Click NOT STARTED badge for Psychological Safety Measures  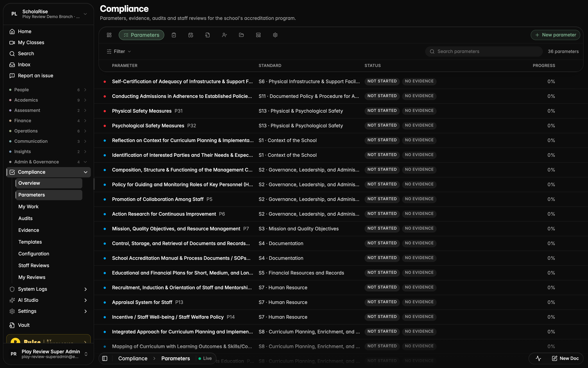pos(382,126)
